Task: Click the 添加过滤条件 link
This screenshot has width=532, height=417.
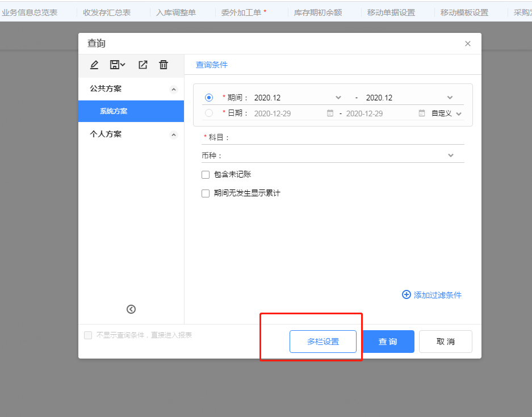Action: click(x=437, y=295)
